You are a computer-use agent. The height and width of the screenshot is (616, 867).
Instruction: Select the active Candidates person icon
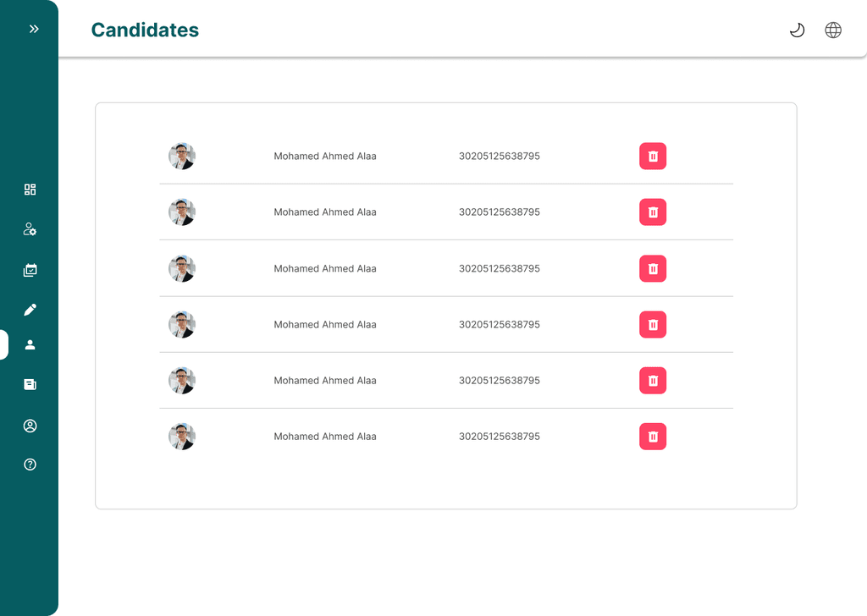click(30, 344)
